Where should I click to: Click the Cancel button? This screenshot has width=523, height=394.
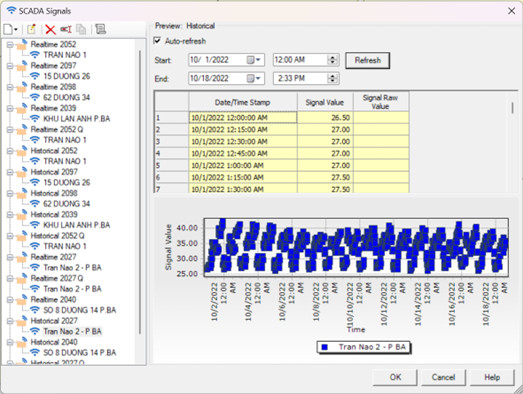(x=443, y=377)
